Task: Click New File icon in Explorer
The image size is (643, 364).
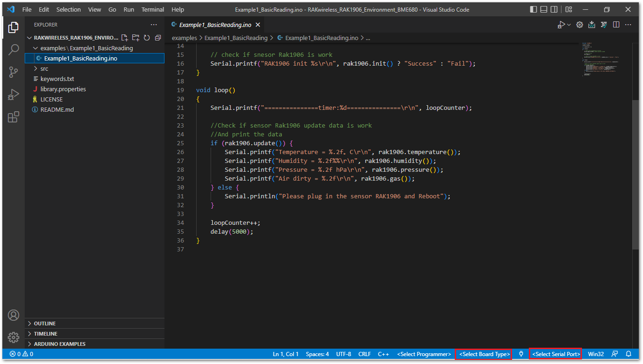Action: [x=124, y=38]
